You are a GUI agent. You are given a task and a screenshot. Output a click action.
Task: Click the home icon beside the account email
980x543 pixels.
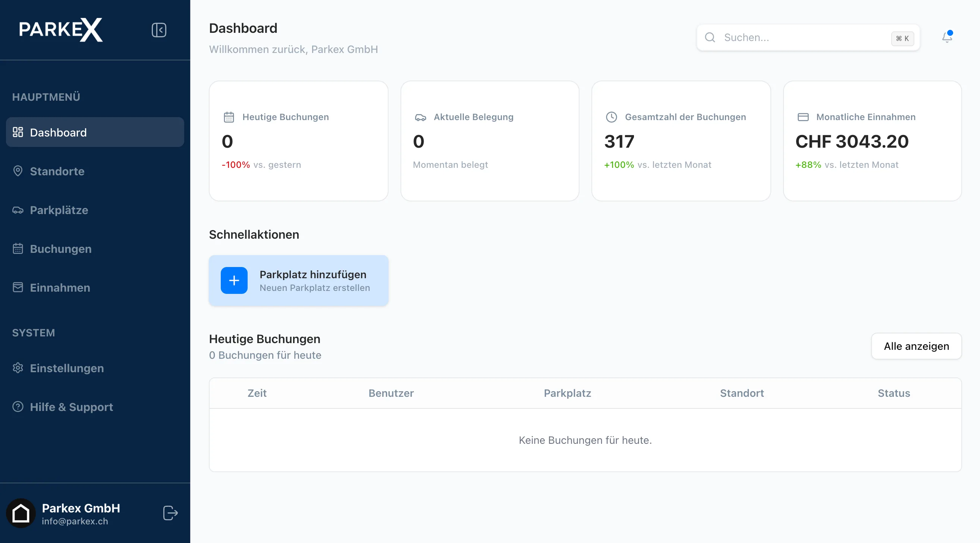pyautogui.click(x=21, y=512)
